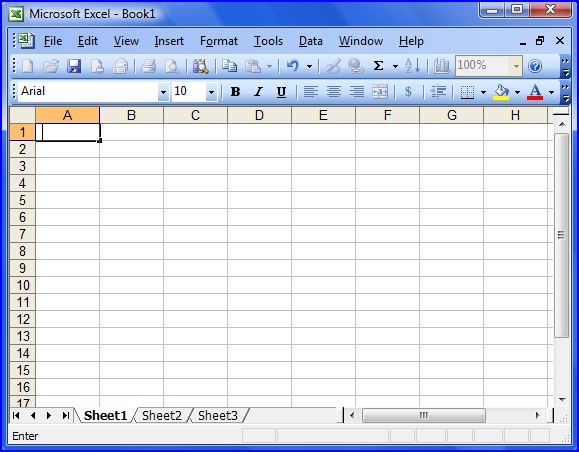
Task: Switch to Sheet2 tab
Action: click(x=162, y=415)
